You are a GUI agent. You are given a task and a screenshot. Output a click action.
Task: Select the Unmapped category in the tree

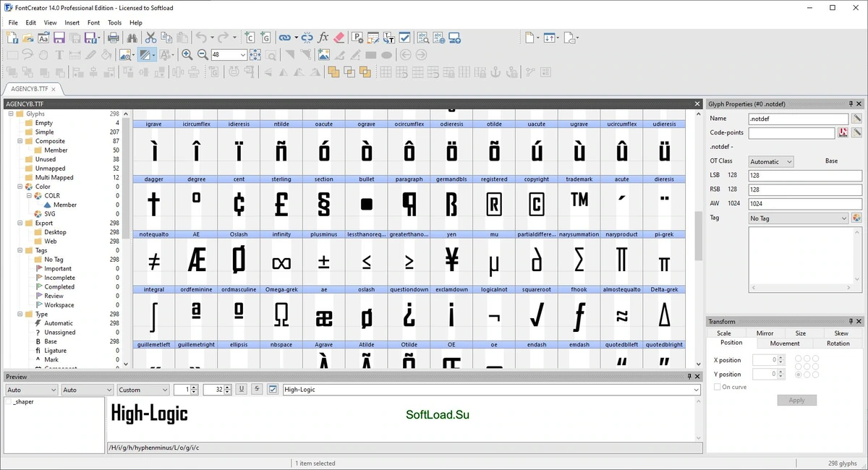click(x=50, y=168)
